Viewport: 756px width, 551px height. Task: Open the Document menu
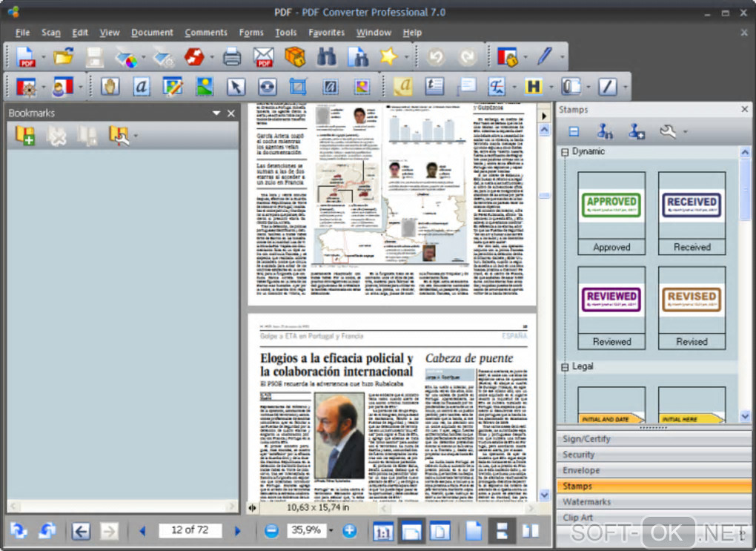pyautogui.click(x=152, y=33)
